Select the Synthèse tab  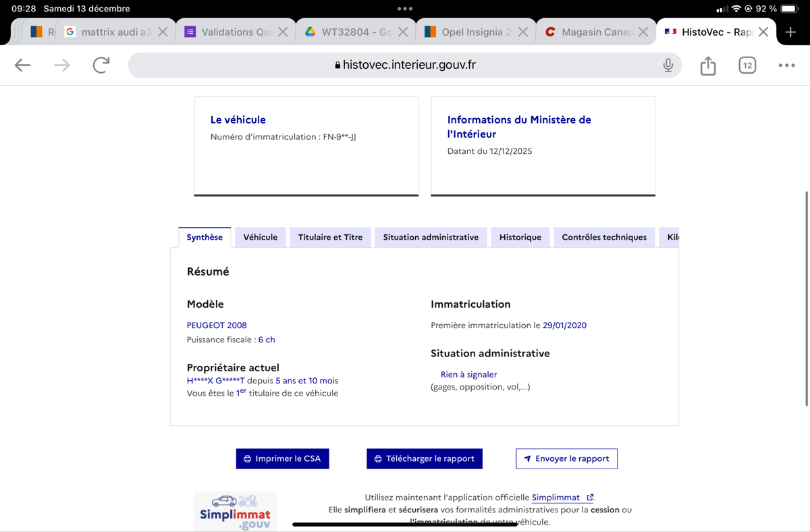205,237
